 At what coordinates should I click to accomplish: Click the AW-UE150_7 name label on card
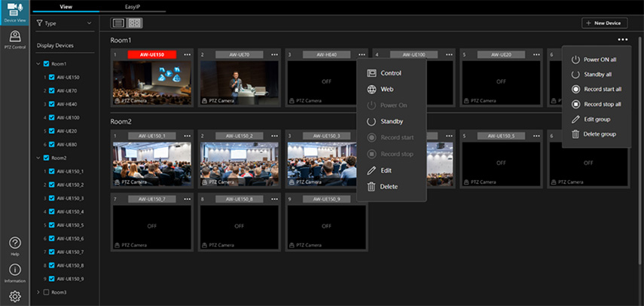152,199
